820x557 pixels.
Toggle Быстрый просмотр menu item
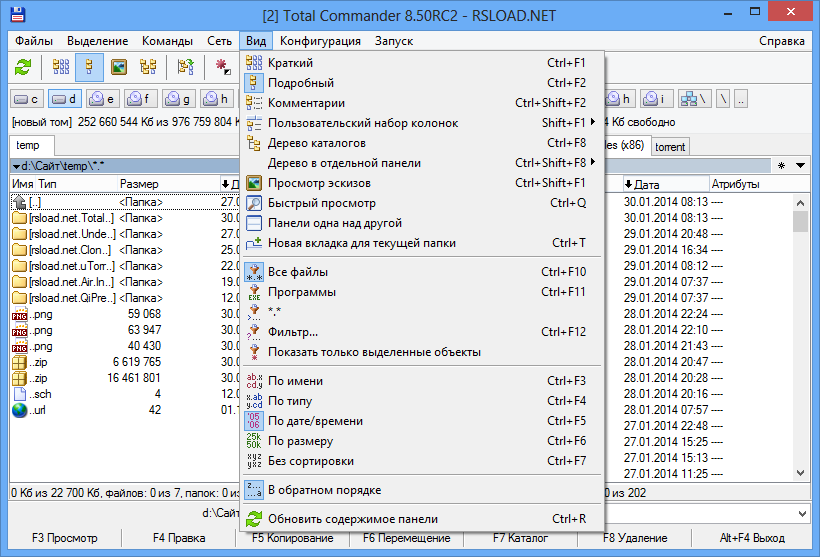point(422,203)
